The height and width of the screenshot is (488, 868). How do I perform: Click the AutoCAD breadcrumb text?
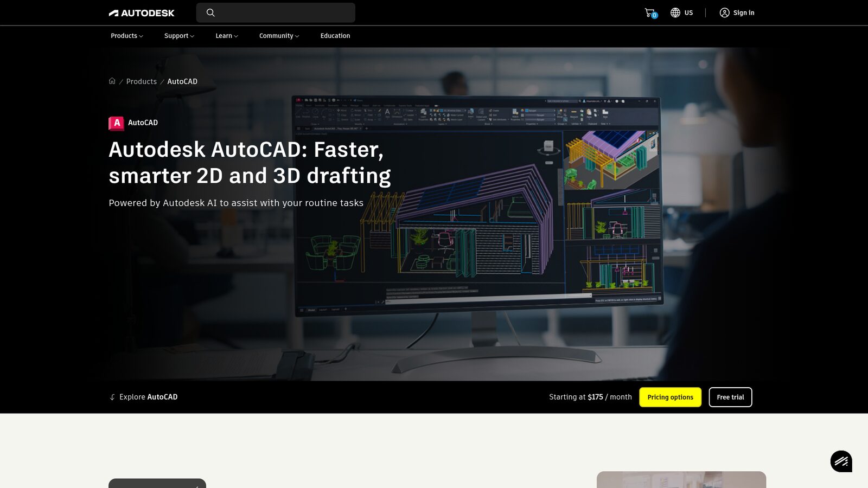[182, 81]
